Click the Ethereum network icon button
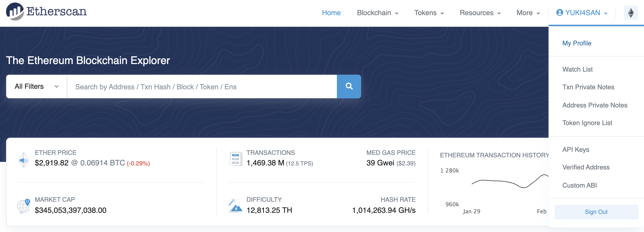The height and width of the screenshot is (232, 644). (631, 13)
